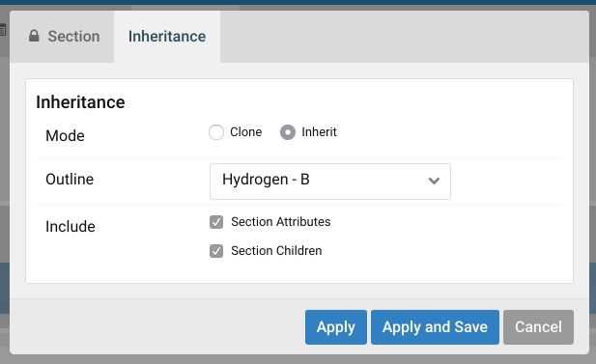Image resolution: width=596 pixels, height=364 pixels.
Task: Toggle the Section Children checkbox
Action: (x=216, y=251)
